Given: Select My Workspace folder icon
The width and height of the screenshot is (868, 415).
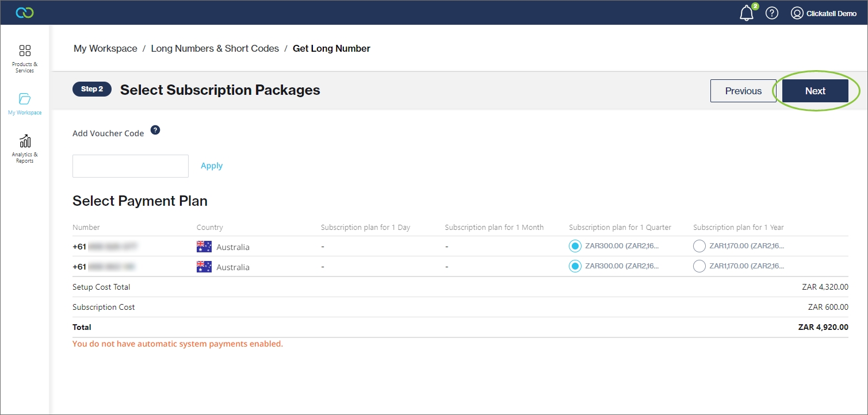Looking at the screenshot, I should 25,99.
